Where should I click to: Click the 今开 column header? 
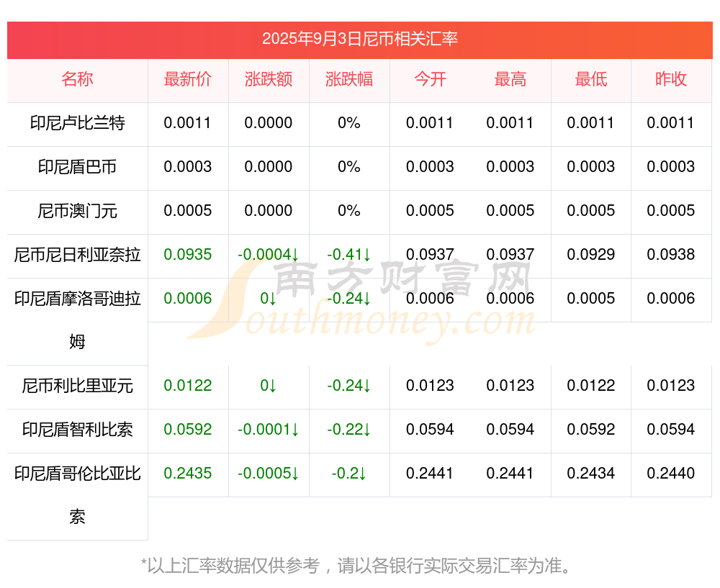(x=430, y=79)
